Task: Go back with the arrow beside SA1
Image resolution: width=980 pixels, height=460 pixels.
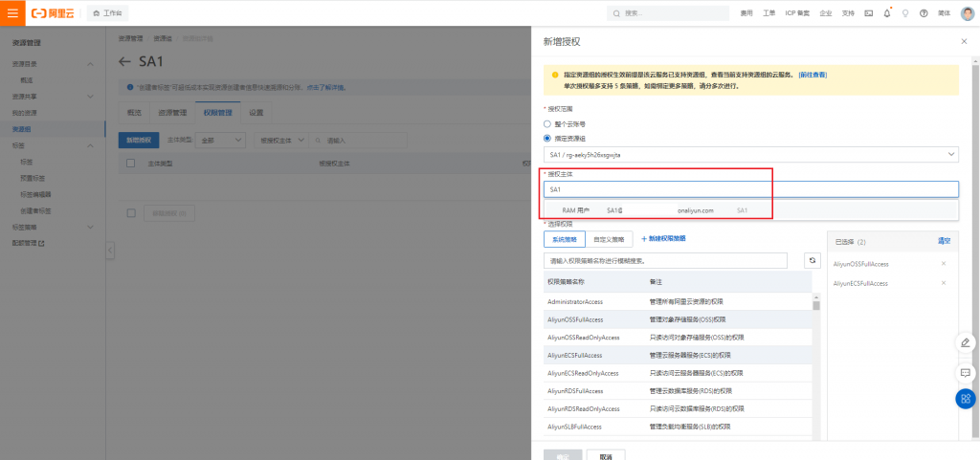Action: click(x=125, y=62)
